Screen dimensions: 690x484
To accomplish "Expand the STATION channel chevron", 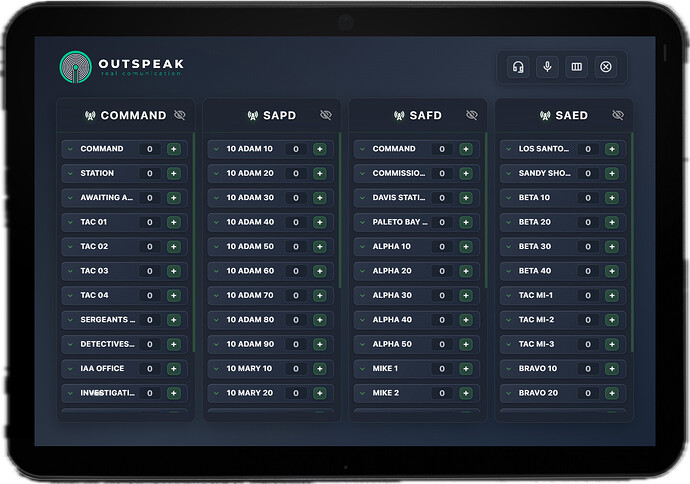I will [70, 174].
